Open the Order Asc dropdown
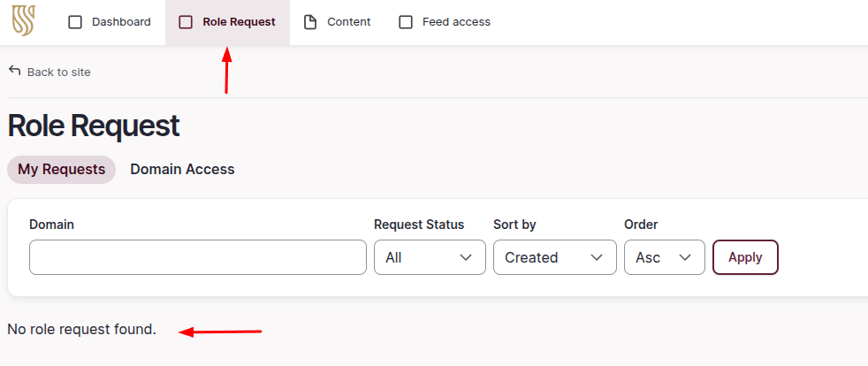868x366 pixels. point(664,257)
